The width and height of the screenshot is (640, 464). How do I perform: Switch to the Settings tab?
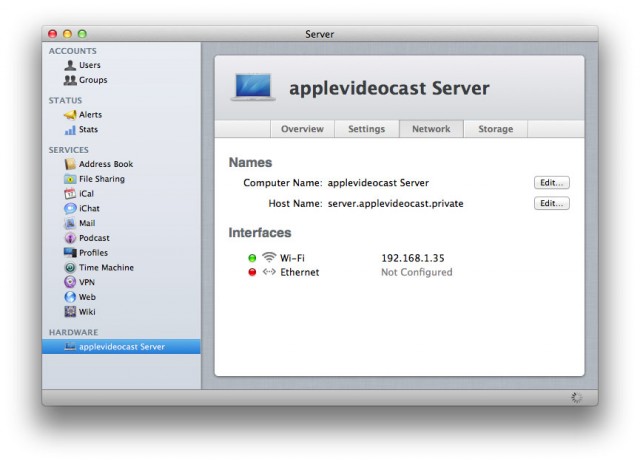pyautogui.click(x=367, y=129)
